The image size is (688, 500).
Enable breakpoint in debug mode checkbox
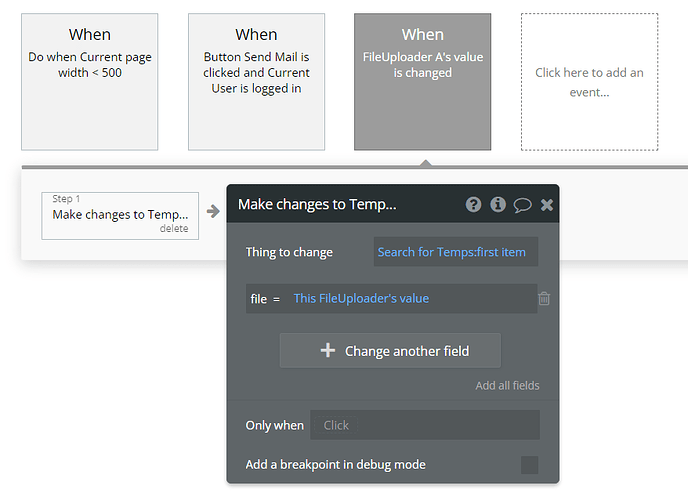click(x=530, y=464)
